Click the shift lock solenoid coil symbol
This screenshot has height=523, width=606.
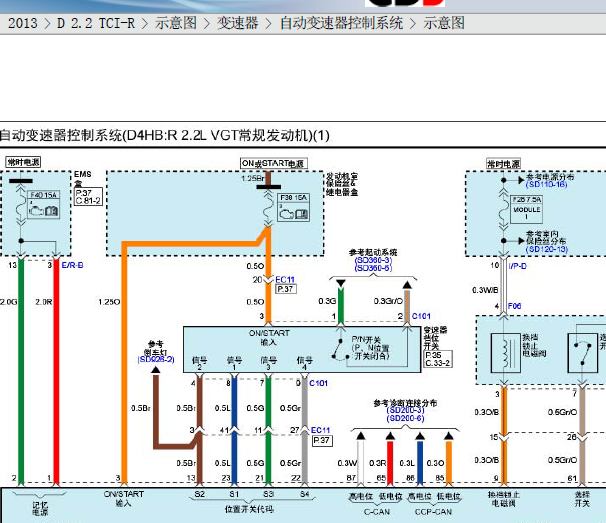click(x=504, y=353)
